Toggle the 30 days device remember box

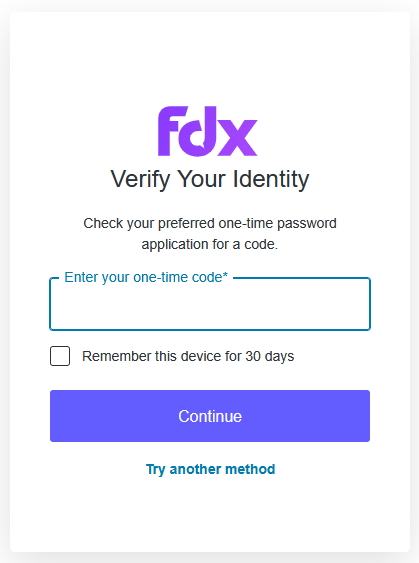[60, 356]
